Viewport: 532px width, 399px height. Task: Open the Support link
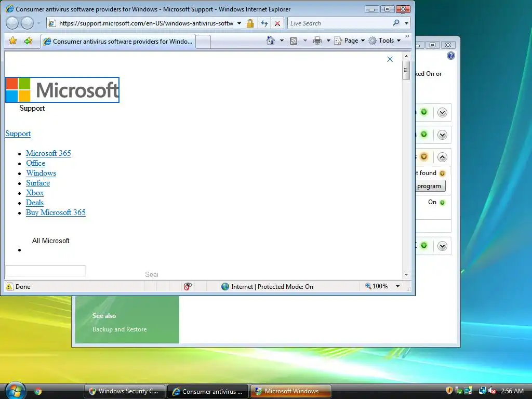(18, 134)
